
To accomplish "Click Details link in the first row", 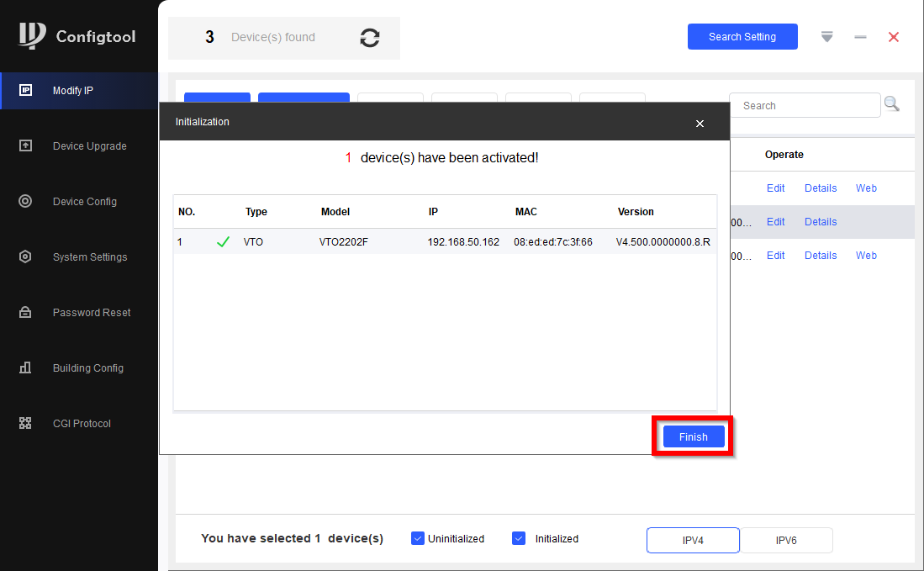I will point(821,188).
